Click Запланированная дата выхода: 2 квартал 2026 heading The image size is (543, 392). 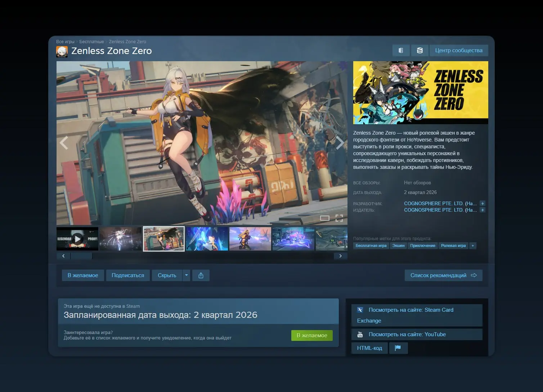161,315
